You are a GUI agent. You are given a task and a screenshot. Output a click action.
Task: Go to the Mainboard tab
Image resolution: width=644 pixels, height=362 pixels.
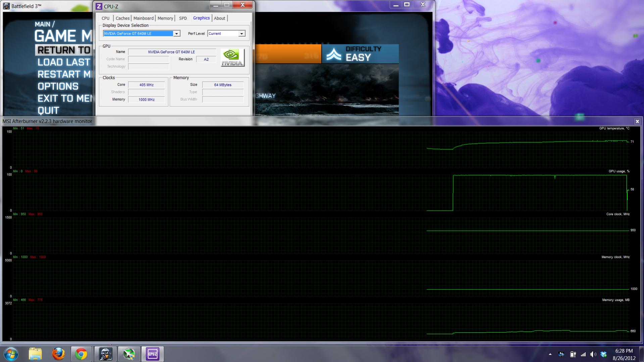143,18
